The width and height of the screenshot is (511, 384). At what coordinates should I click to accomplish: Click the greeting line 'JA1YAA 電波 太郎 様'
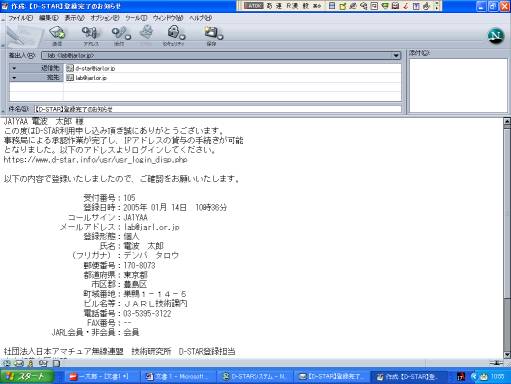click(x=44, y=121)
